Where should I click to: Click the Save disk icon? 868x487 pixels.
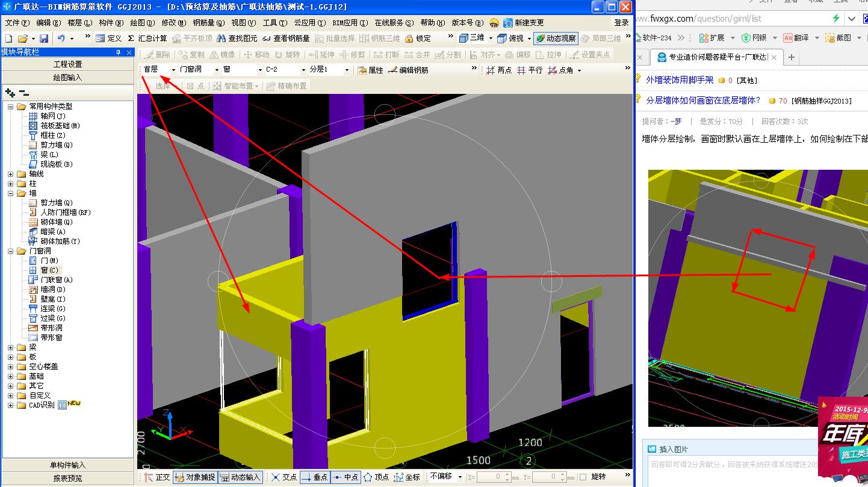click(x=44, y=39)
